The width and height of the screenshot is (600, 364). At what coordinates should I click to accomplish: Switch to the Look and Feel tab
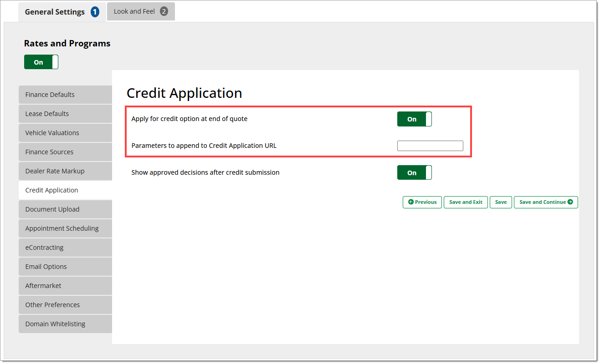tap(140, 11)
